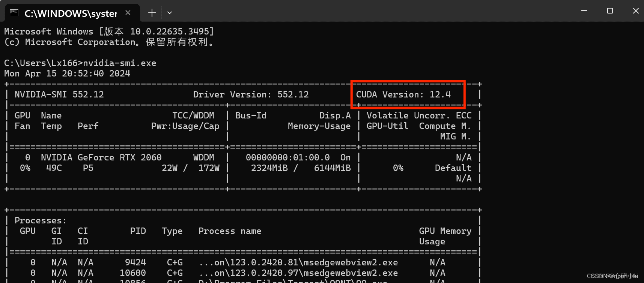Open a new terminal tab
The height and width of the screenshot is (283, 644).
pyautogui.click(x=152, y=13)
